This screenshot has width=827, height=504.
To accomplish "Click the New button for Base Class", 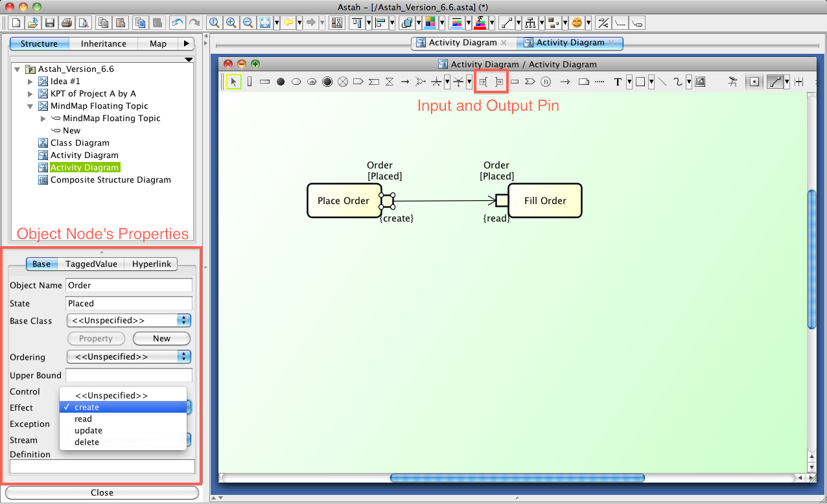I will pyautogui.click(x=161, y=339).
